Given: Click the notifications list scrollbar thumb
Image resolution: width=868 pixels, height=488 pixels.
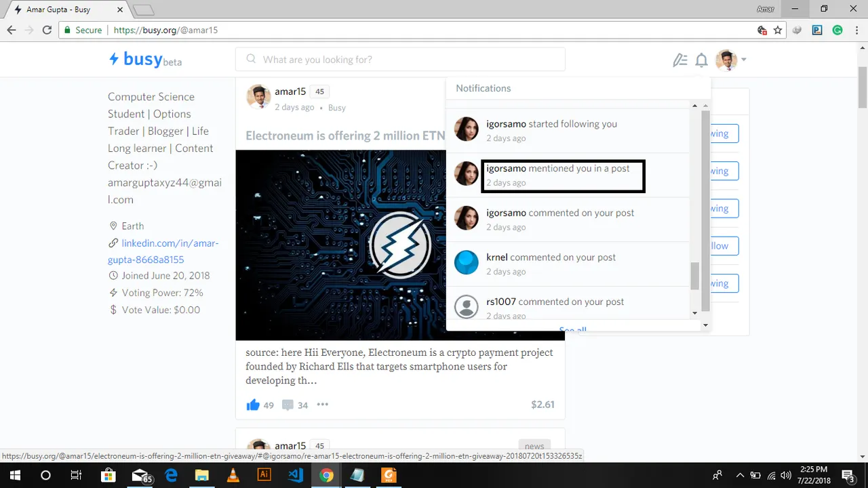Looking at the screenshot, I should (x=694, y=276).
